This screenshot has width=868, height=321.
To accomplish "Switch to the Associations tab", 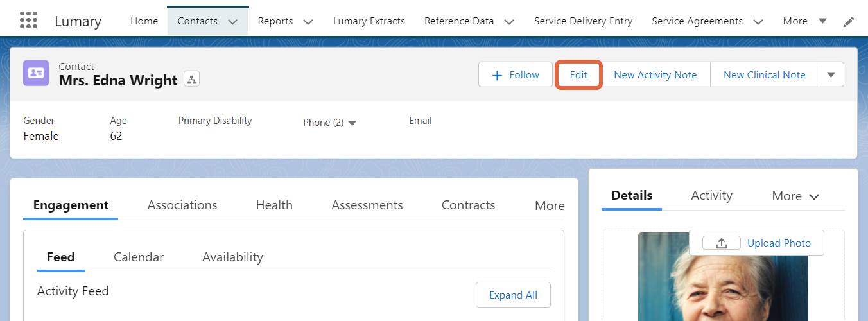I will click(182, 205).
